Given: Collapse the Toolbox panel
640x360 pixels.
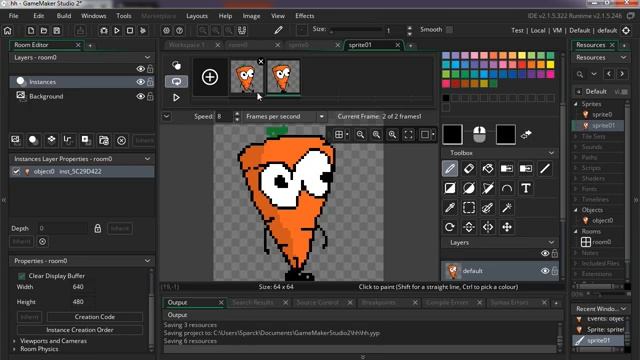Looking at the screenshot, I should (x=551, y=153).
